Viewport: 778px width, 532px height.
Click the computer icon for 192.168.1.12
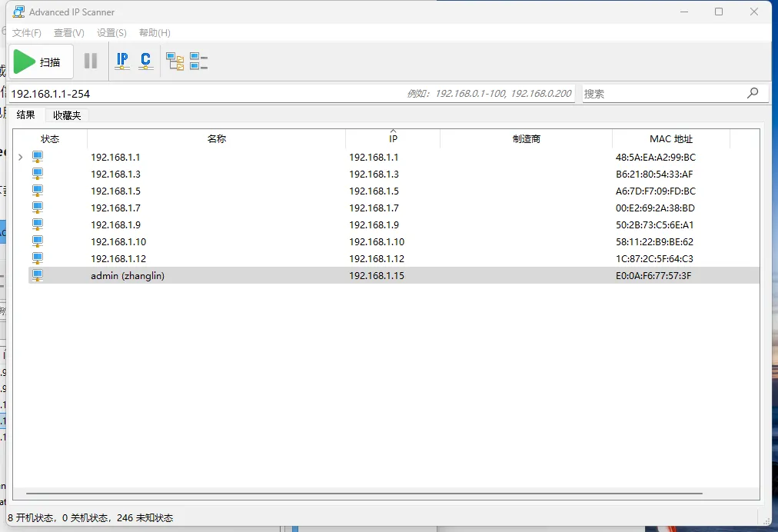[38, 258]
